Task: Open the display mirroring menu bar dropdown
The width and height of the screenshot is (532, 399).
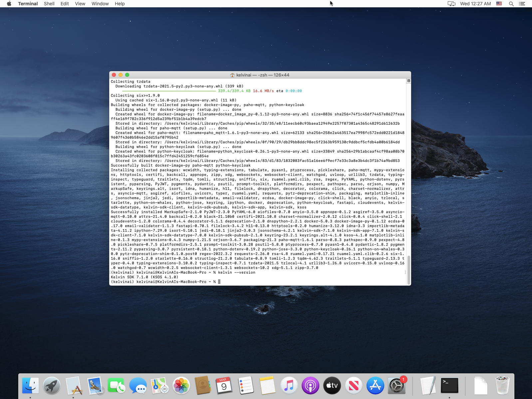Action: (451, 4)
